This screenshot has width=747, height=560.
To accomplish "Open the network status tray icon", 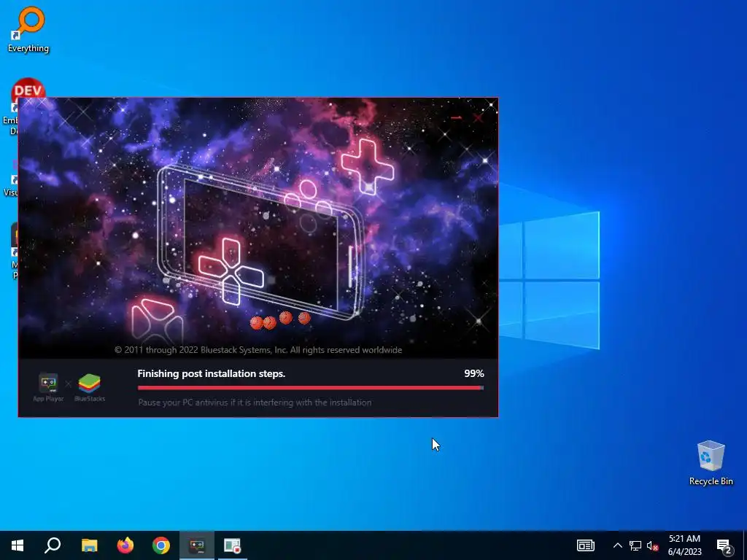I will (635, 545).
